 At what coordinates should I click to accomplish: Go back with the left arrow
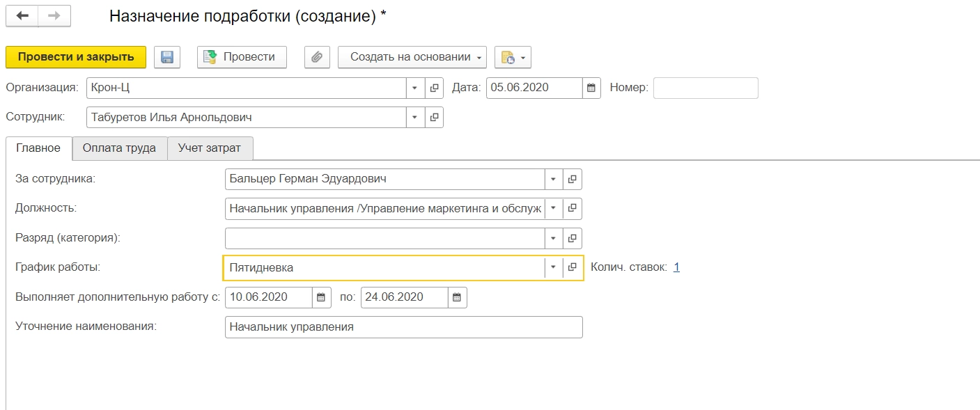pyautogui.click(x=22, y=16)
